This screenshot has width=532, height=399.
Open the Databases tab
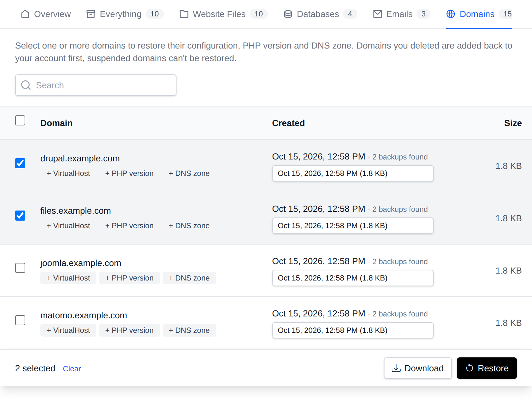321,14
